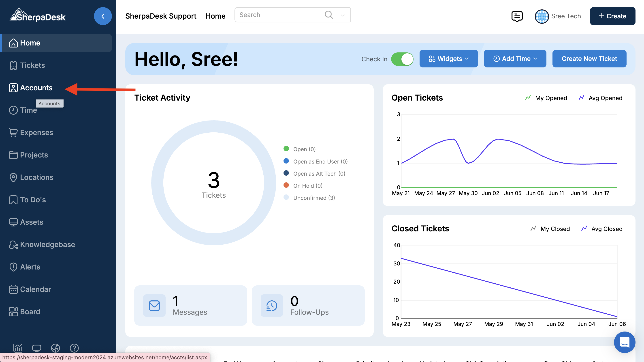The height and width of the screenshot is (362, 644).
Task: Open the Add Time dropdown
Action: [x=515, y=59]
